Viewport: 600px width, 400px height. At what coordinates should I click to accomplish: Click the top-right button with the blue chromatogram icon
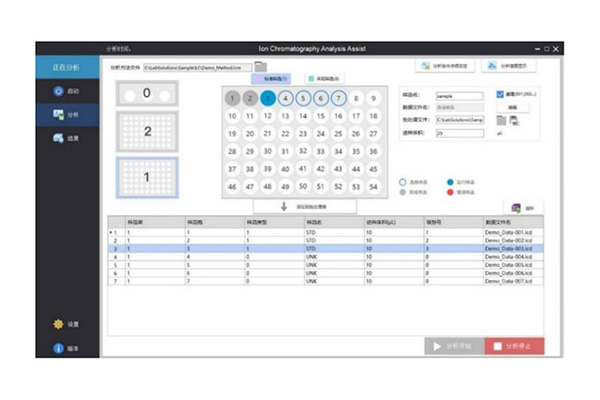509,66
